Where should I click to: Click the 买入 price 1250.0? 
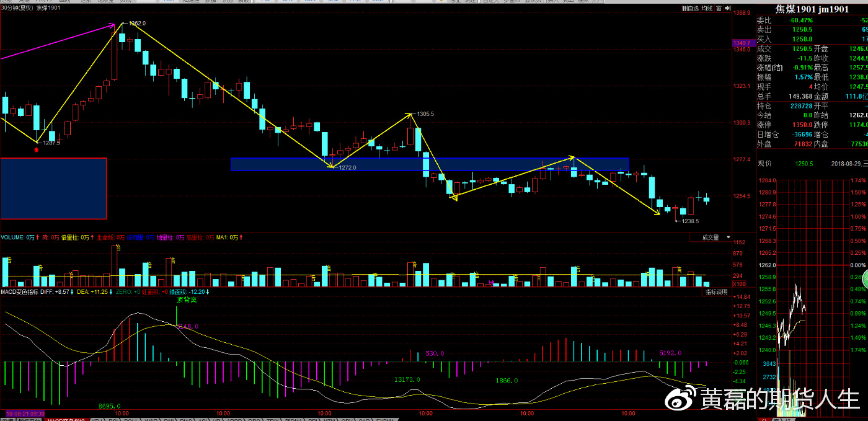[803, 39]
